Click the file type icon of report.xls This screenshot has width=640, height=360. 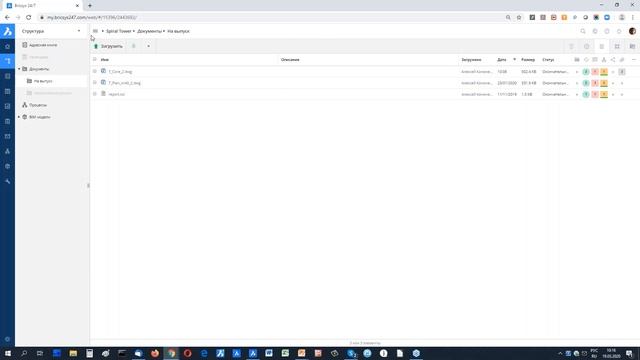click(x=103, y=94)
